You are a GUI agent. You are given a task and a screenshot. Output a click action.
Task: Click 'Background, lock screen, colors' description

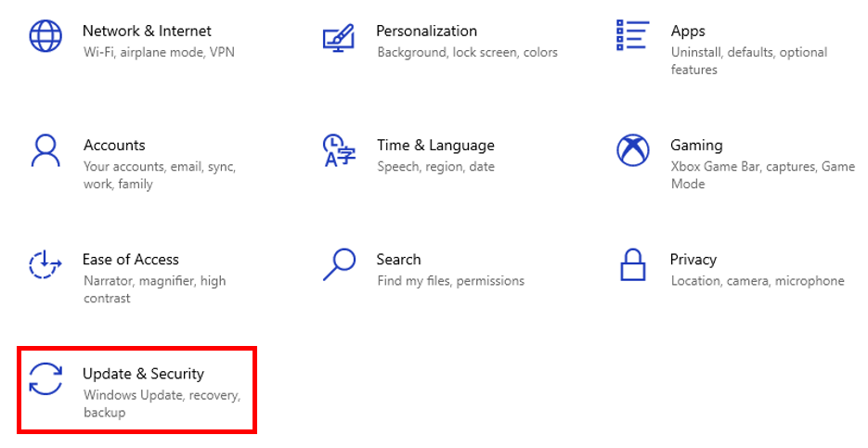coord(467,53)
